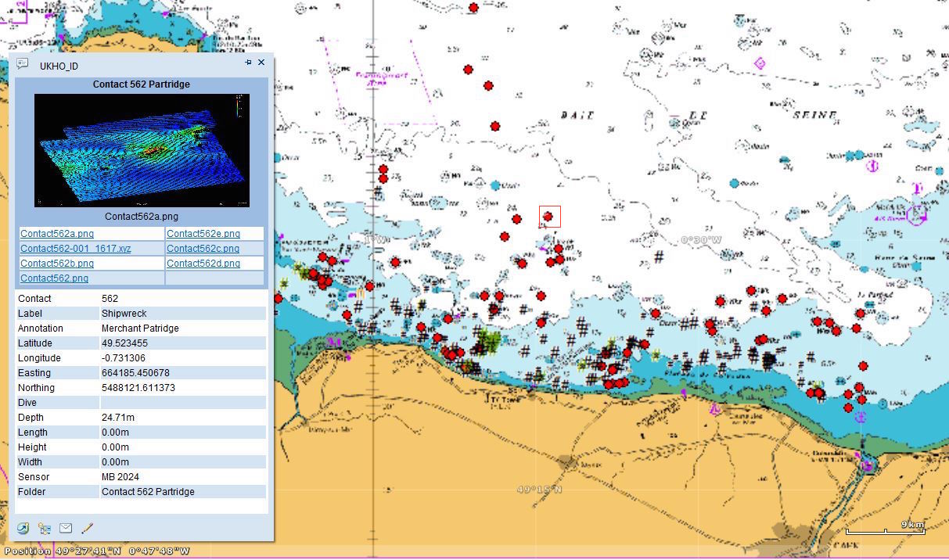949x560 pixels.
Task: Open the Contact562-001_1617.xyz file link
Action: pyautogui.click(x=76, y=249)
